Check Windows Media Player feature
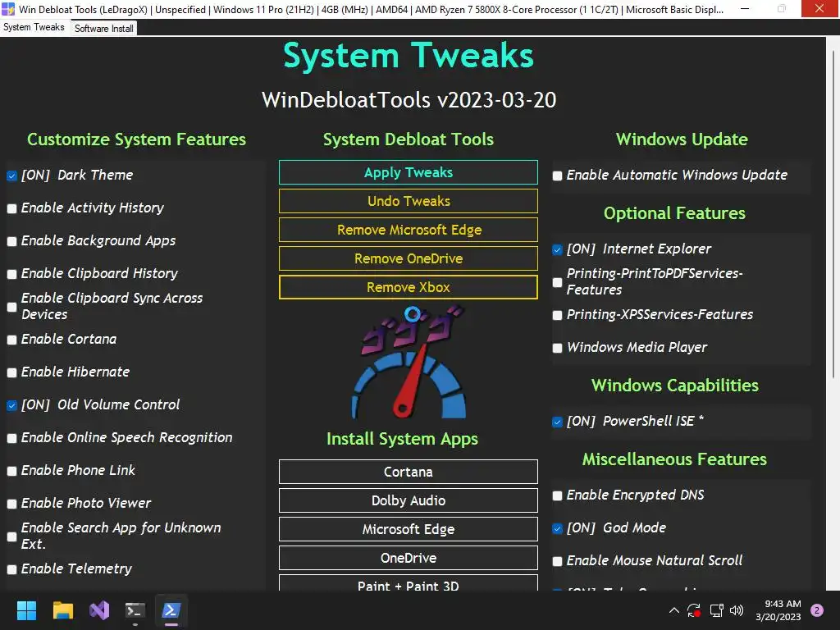Screen dimensions: 840x630 557,348
